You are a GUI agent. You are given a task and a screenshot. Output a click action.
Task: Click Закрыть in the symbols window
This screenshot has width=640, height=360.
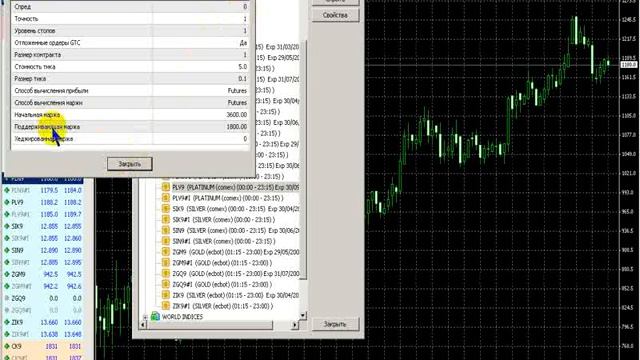[x=335, y=324]
